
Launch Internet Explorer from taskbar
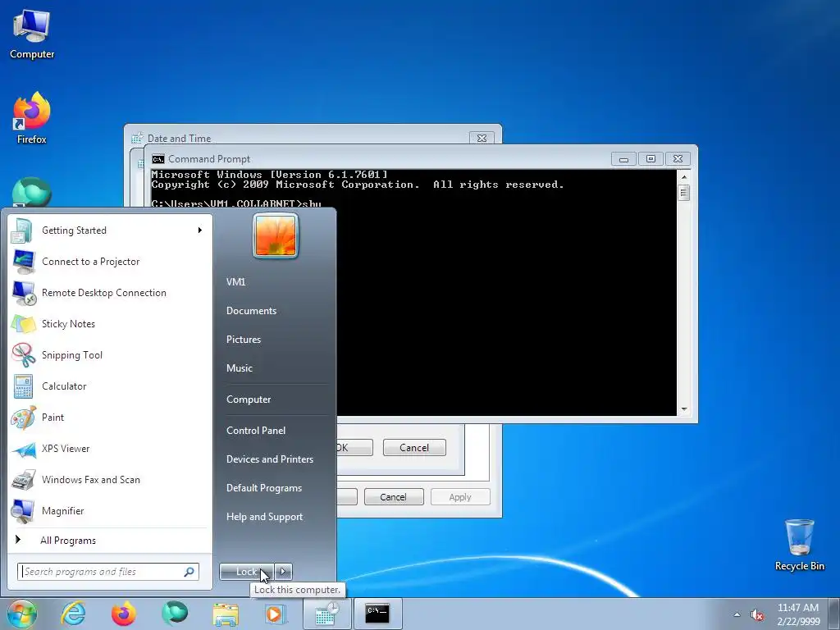click(73, 614)
